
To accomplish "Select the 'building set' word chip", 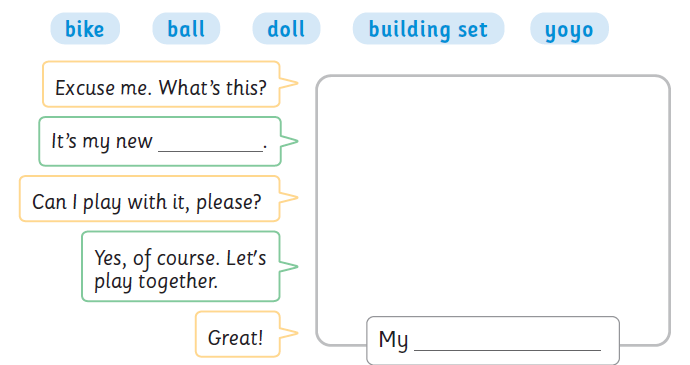I will click(428, 29).
